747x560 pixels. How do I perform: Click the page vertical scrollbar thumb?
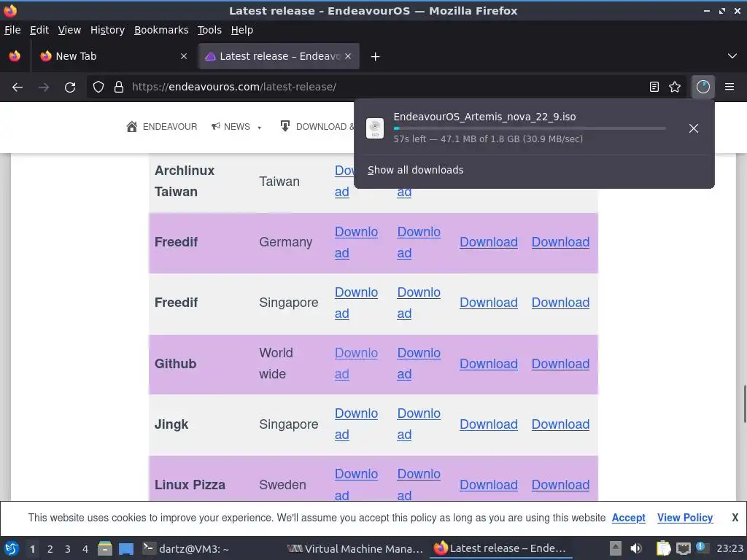point(744,402)
